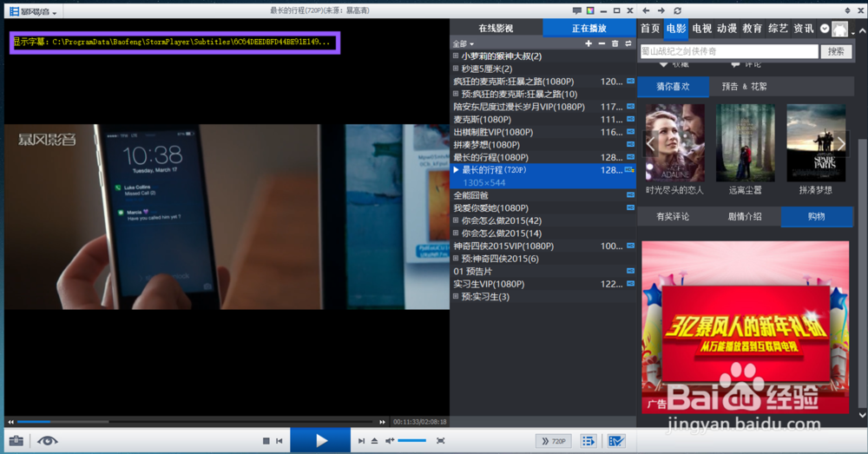This screenshot has height=454, width=868.
Task: Fast forward using the progress bar's right arrows
Action: [x=382, y=422]
